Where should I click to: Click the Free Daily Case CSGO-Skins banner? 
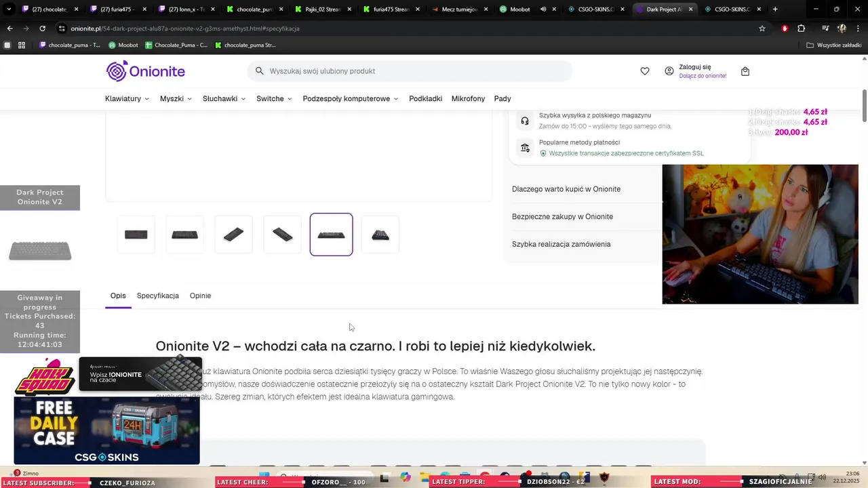point(107,430)
